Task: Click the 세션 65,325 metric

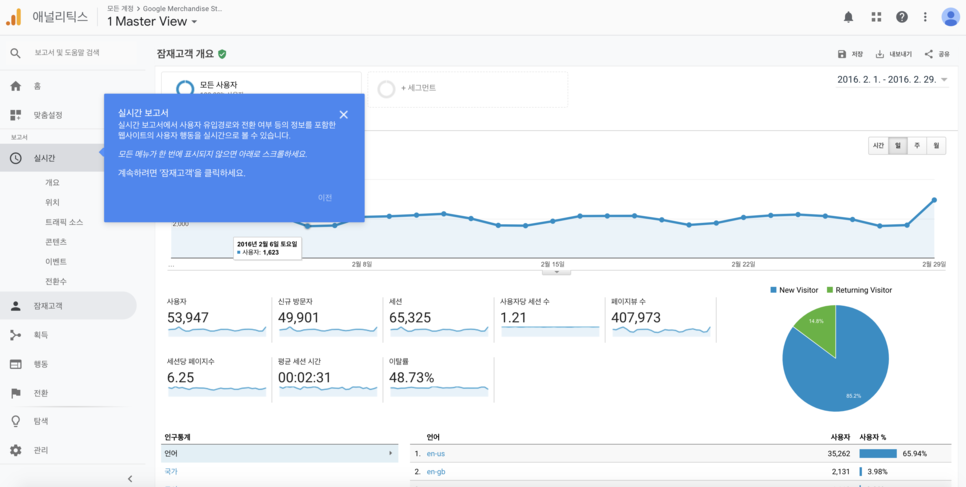Action: (439, 317)
